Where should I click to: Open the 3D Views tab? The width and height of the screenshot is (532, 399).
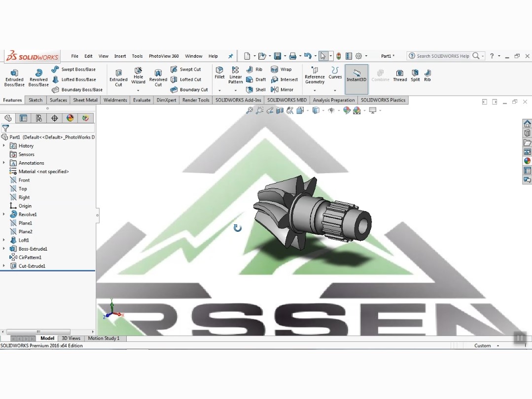(71, 338)
